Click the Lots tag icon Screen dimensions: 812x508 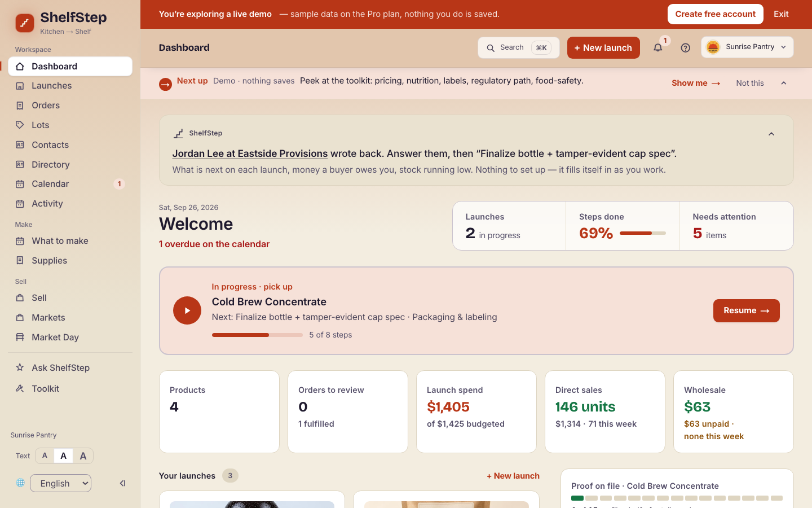tap(20, 125)
